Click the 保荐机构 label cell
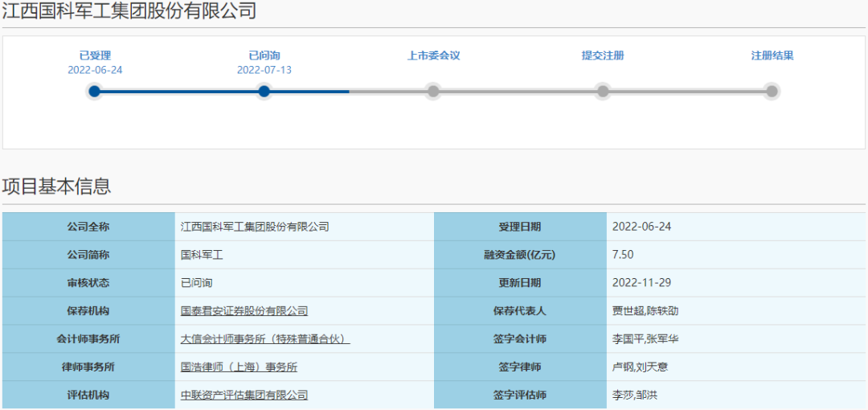868x410 pixels. point(88,311)
